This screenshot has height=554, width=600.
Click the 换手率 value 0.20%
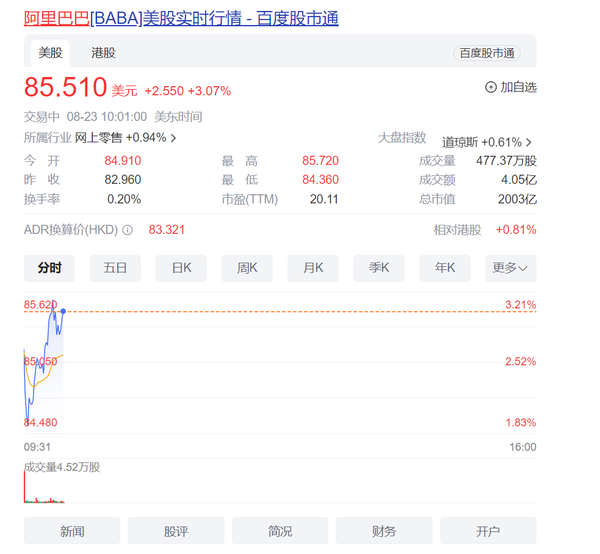pos(124,199)
